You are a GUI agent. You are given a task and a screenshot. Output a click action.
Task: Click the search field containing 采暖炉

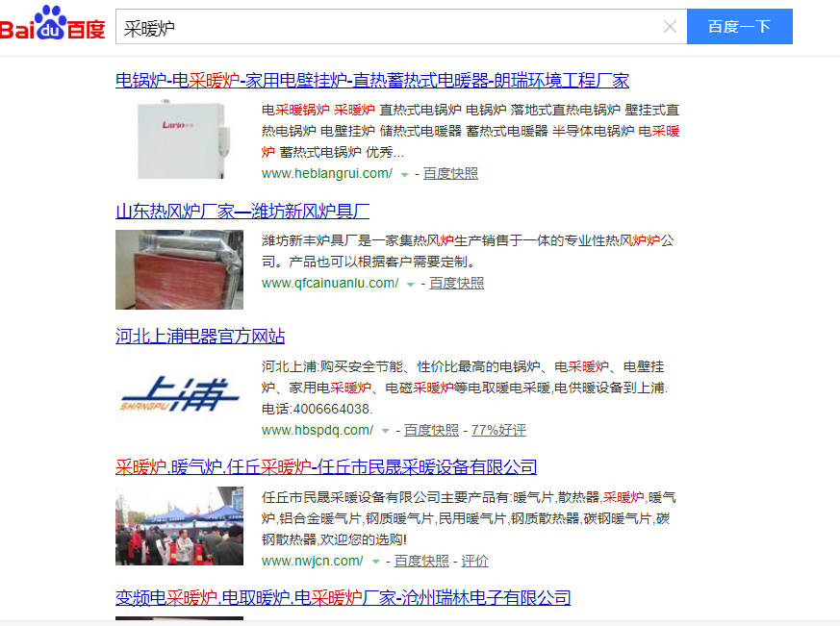point(385,27)
